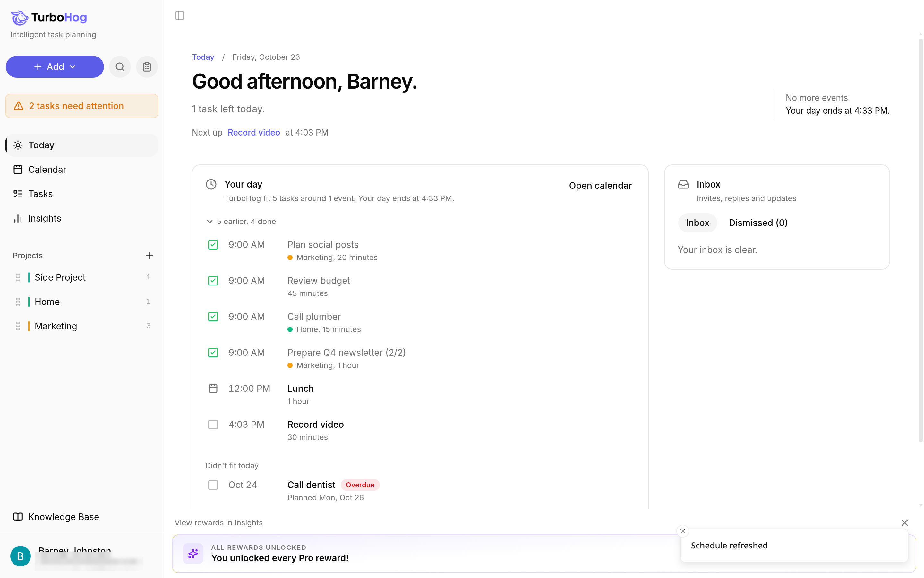Open 2 tasks need attention banner
The height and width of the screenshot is (578, 924).
(82, 106)
